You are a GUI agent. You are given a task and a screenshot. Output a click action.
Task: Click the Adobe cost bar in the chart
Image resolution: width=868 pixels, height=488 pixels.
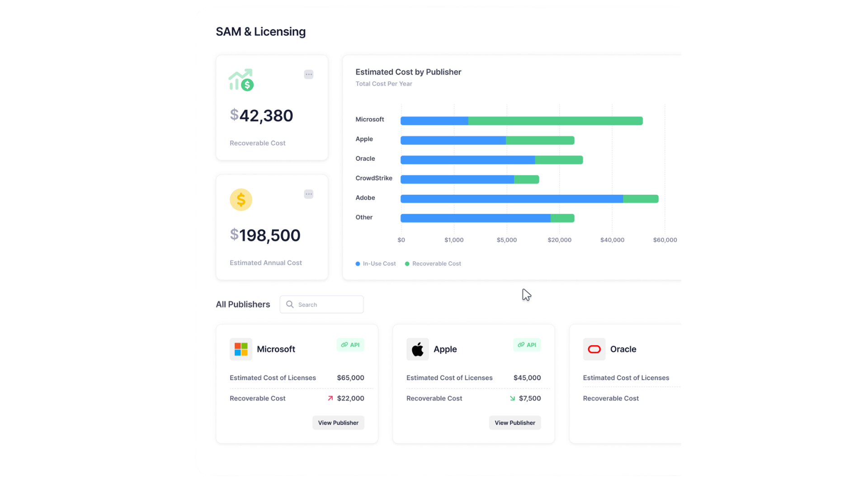coord(529,199)
